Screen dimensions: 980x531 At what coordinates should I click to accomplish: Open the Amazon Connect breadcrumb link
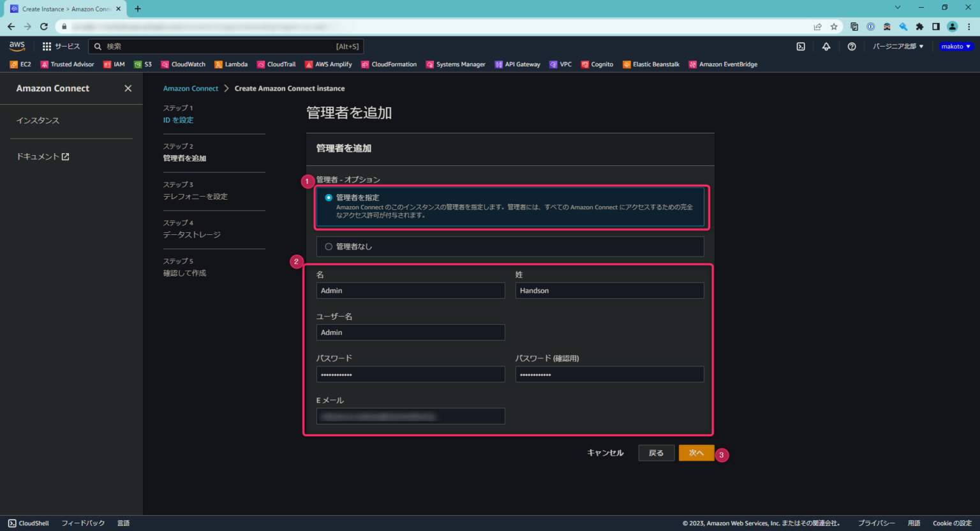[x=191, y=88]
